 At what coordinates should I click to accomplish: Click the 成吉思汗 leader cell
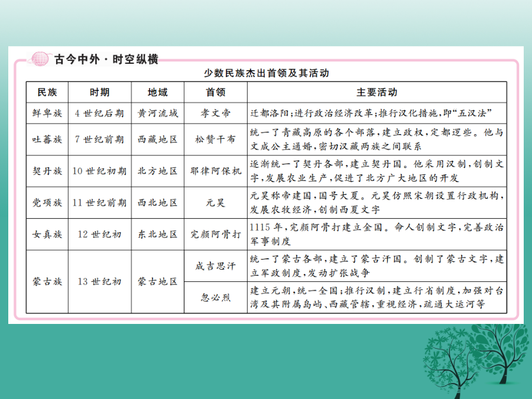coord(216,266)
